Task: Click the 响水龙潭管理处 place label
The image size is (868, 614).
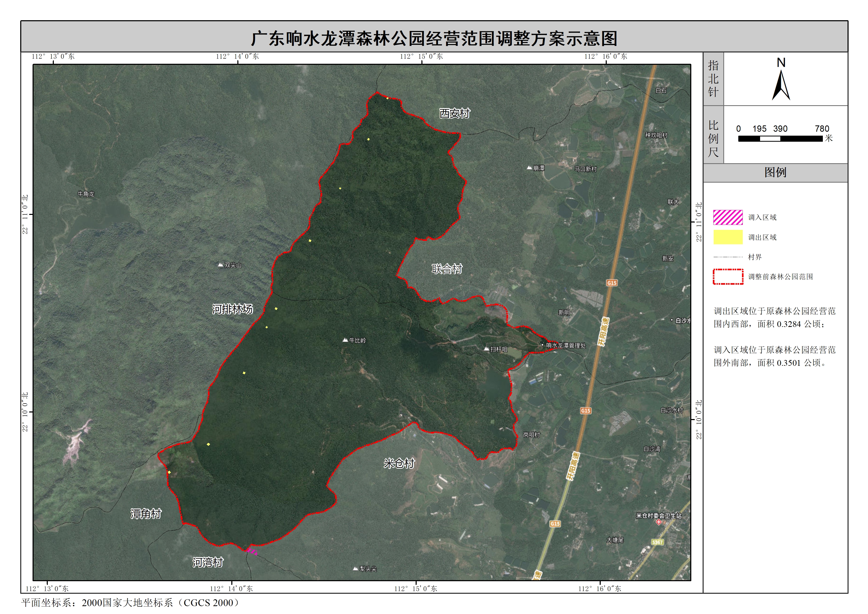Action: coord(566,345)
